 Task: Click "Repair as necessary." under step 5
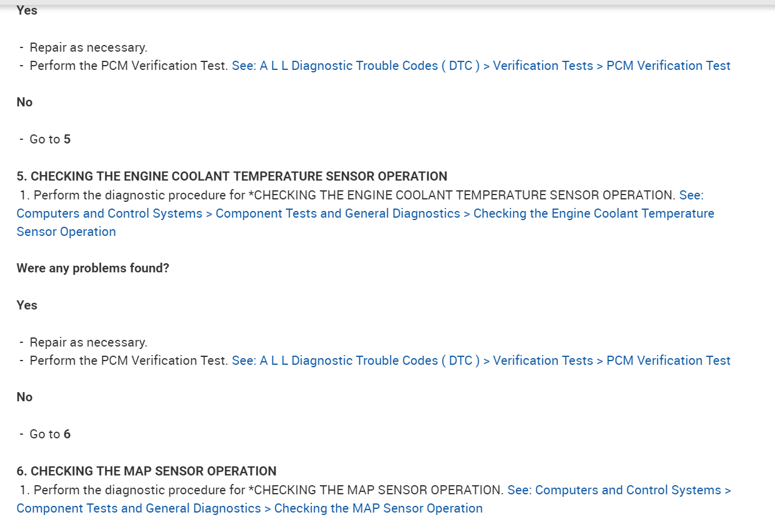tap(88, 342)
